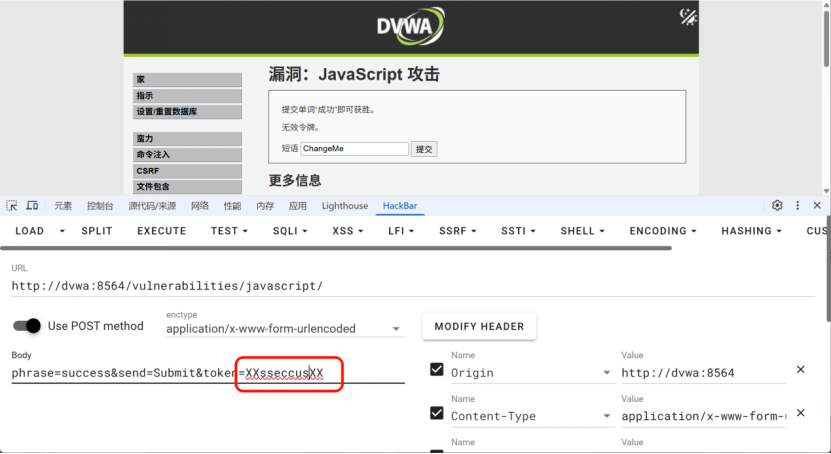The image size is (831, 454).
Task: Click the HackBar horizontal scrollbar
Action: tap(336, 248)
